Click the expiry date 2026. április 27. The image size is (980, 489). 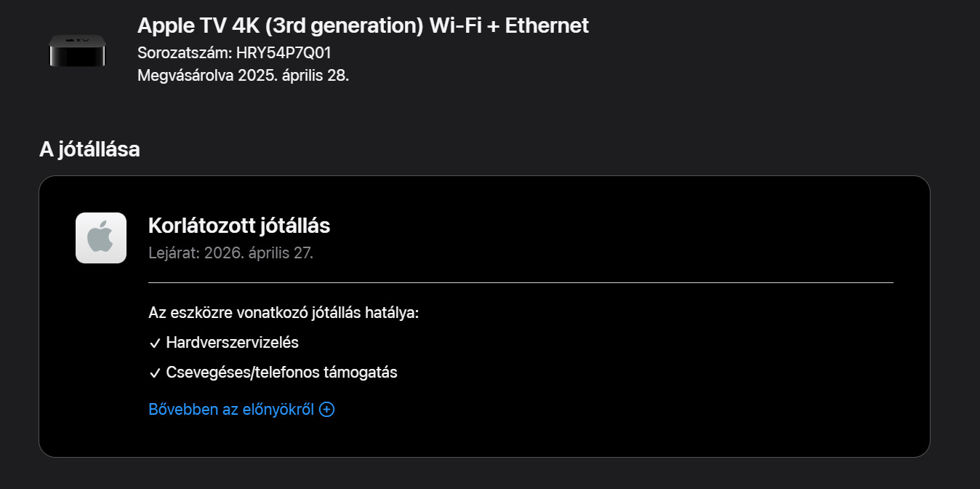click(x=259, y=253)
